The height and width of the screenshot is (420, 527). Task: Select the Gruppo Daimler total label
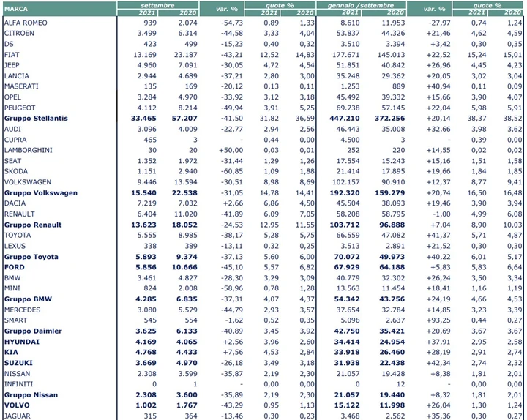coord(33,331)
